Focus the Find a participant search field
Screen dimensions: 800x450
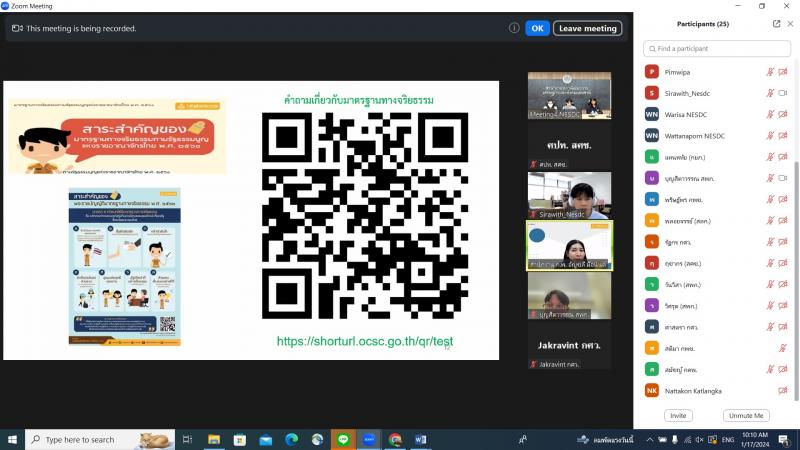pos(717,48)
